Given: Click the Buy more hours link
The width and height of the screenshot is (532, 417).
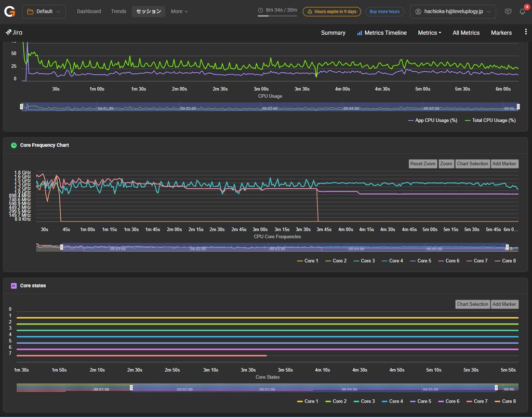Looking at the screenshot, I should (384, 11).
